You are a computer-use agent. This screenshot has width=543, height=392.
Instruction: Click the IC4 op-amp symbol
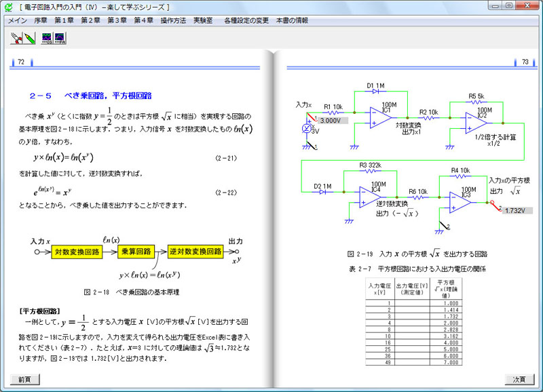click(369, 197)
